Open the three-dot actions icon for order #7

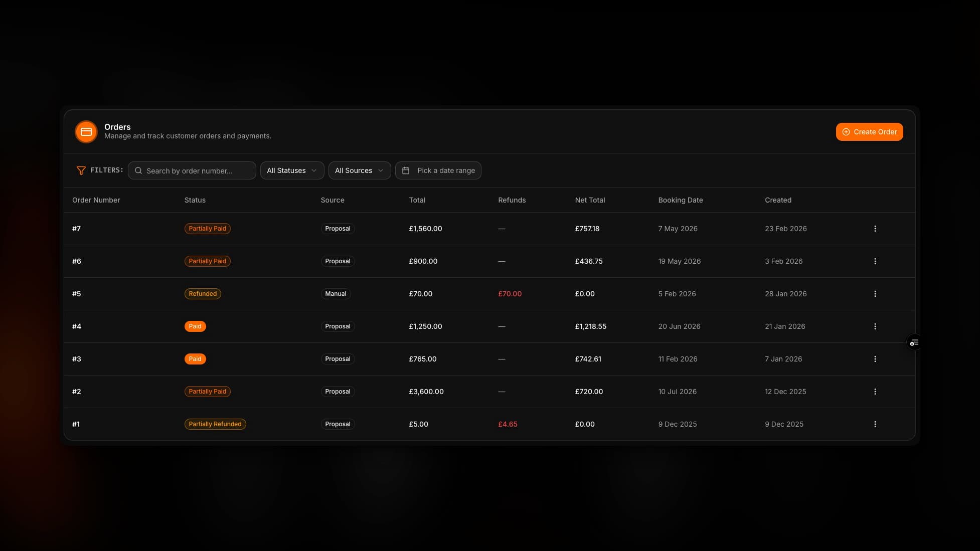point(875,228)
